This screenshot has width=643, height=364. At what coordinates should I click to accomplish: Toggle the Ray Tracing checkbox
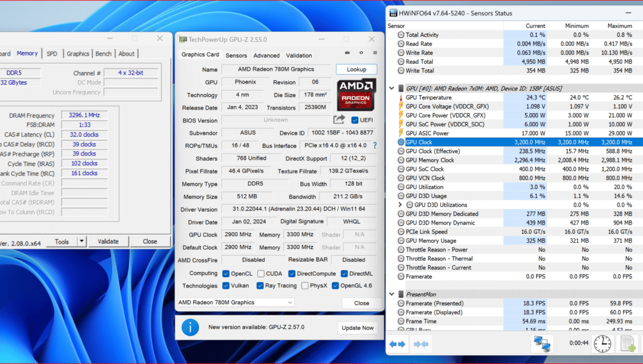[x=260, y=286]
